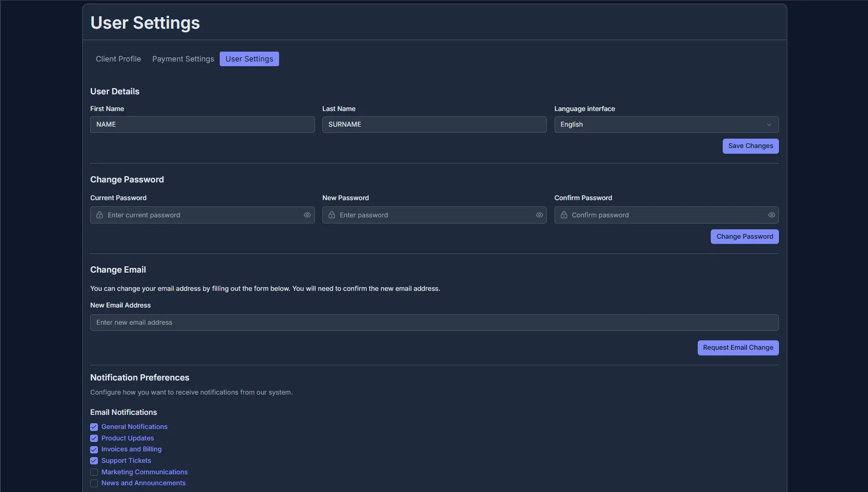Click into the First Name field
This screenshot has width=868, height=492.
[202, 125]
